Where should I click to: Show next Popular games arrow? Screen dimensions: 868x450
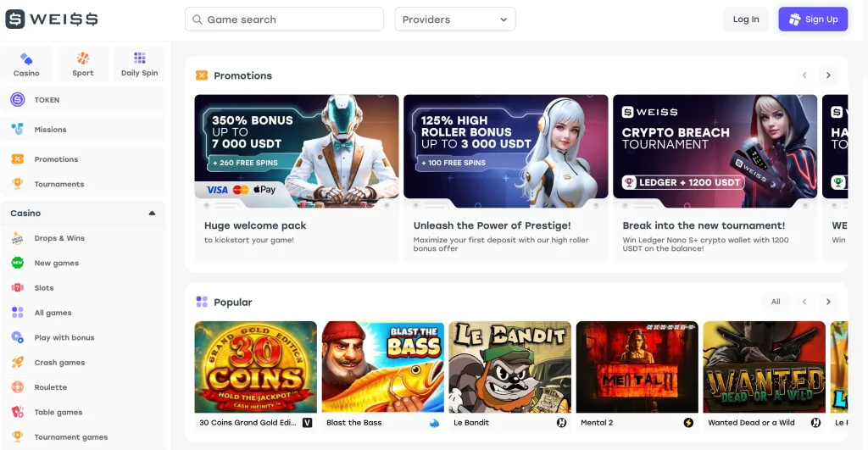pyautogui.click(x=828, y=302)
